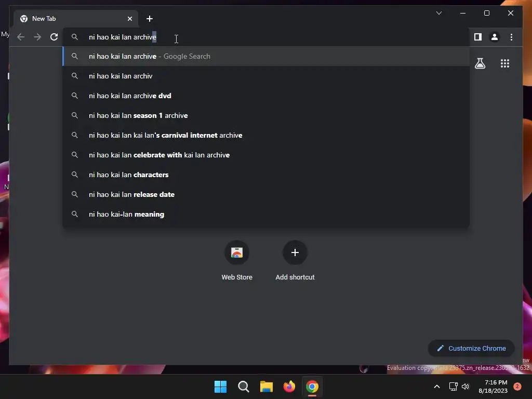Choose 'ni hao kai-lan meaning' suggestion
This screenshot has height=399, width=532.
point(266,214)
